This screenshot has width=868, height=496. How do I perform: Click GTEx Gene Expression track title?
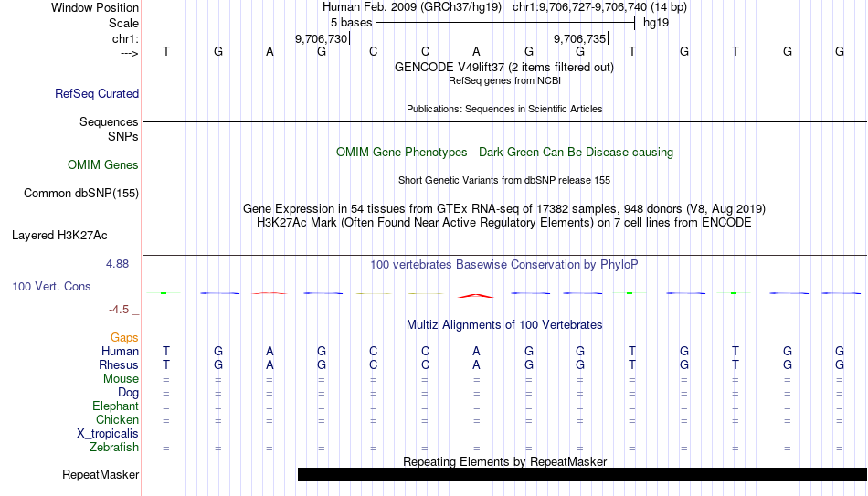504,208
